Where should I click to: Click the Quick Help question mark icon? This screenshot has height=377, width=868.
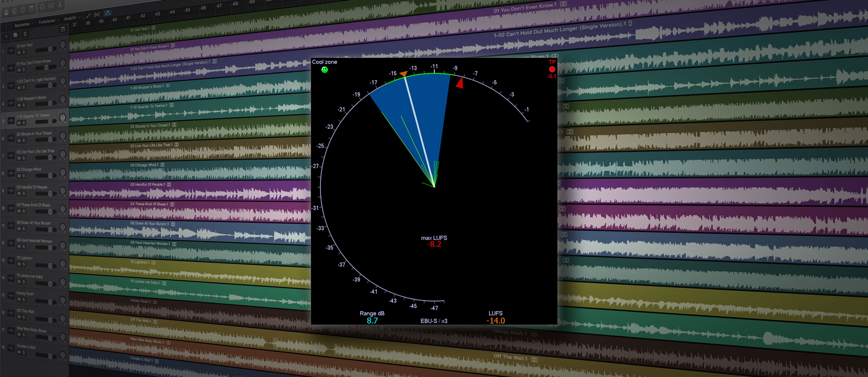[x=23, y=10]
